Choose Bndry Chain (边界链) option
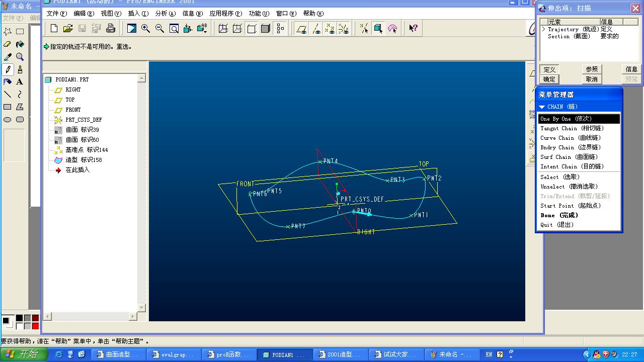The height and width of the screenshot is (362, 644). (579, 147)
